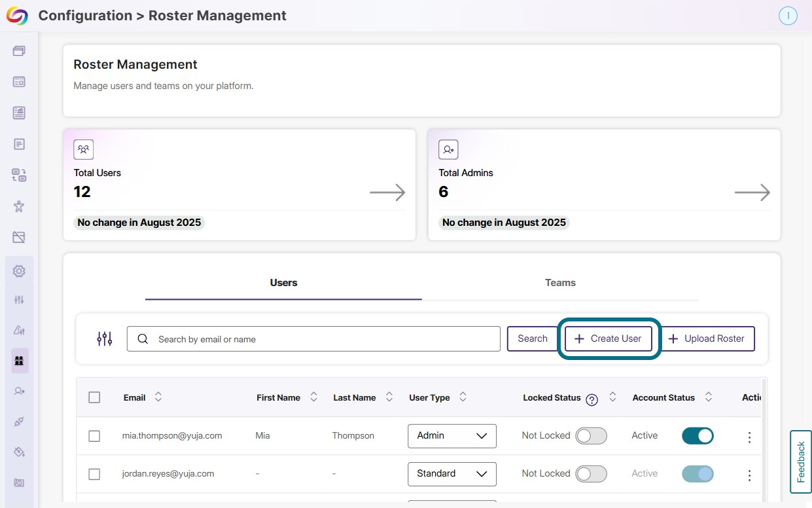Open the chart report sidebar icon
Screen dimensions: 812x508
tap(19, 113)
